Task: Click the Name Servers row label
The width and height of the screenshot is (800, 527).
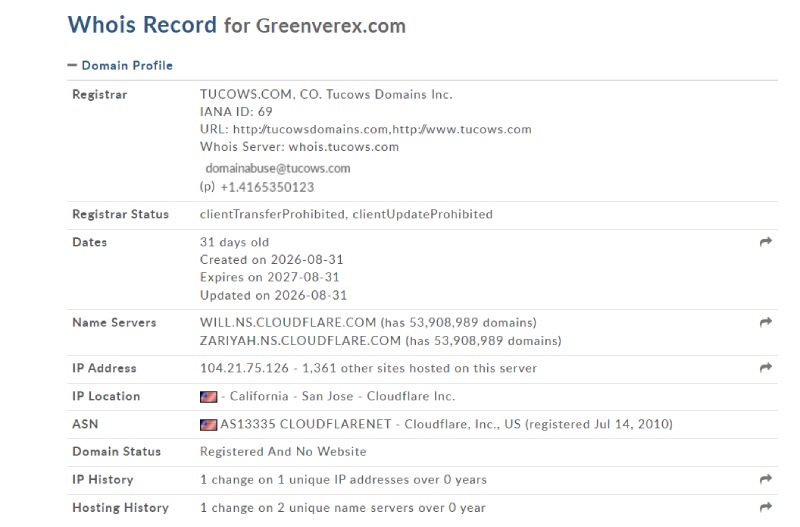Action: (114, 322)
